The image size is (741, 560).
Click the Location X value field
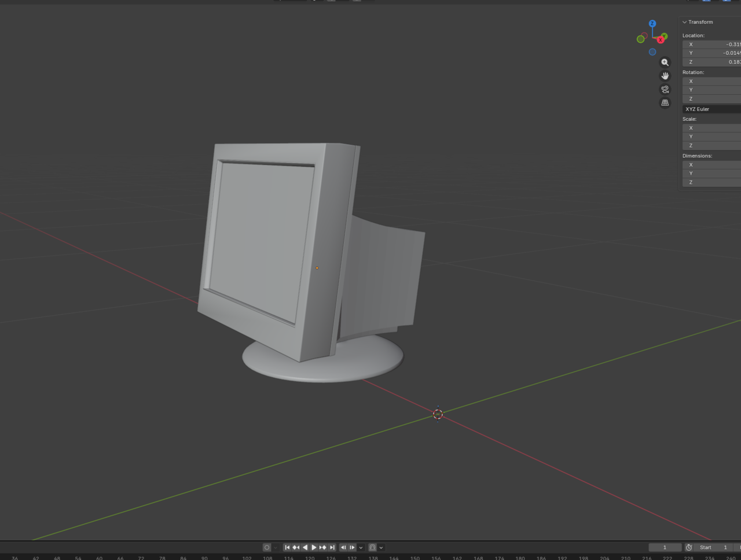[712, 45]
